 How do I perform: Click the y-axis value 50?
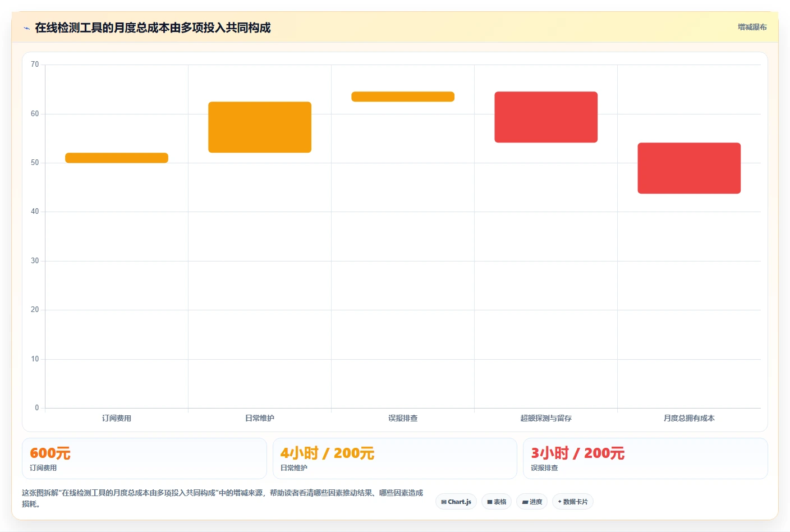pos(35,163)
